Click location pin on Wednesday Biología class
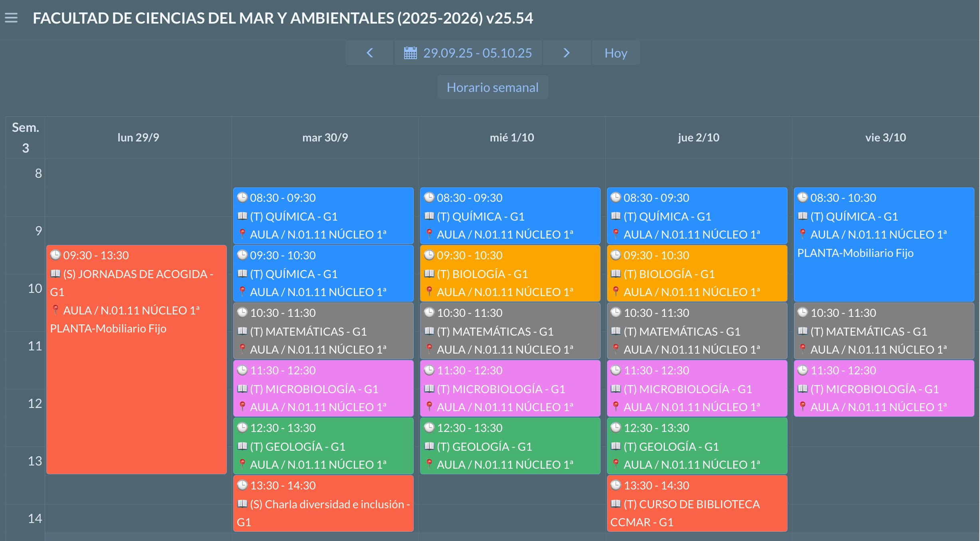The image size is (980, 541). tap(429, 291)
